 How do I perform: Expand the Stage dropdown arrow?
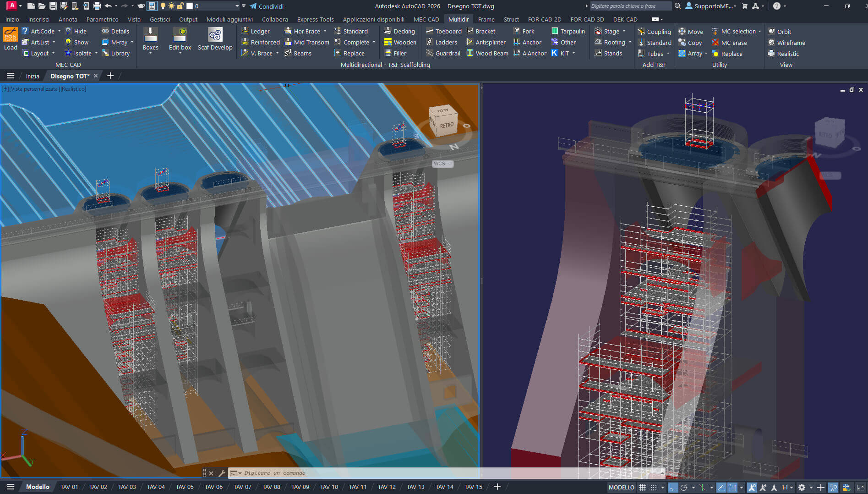click(x=624, y=31)
